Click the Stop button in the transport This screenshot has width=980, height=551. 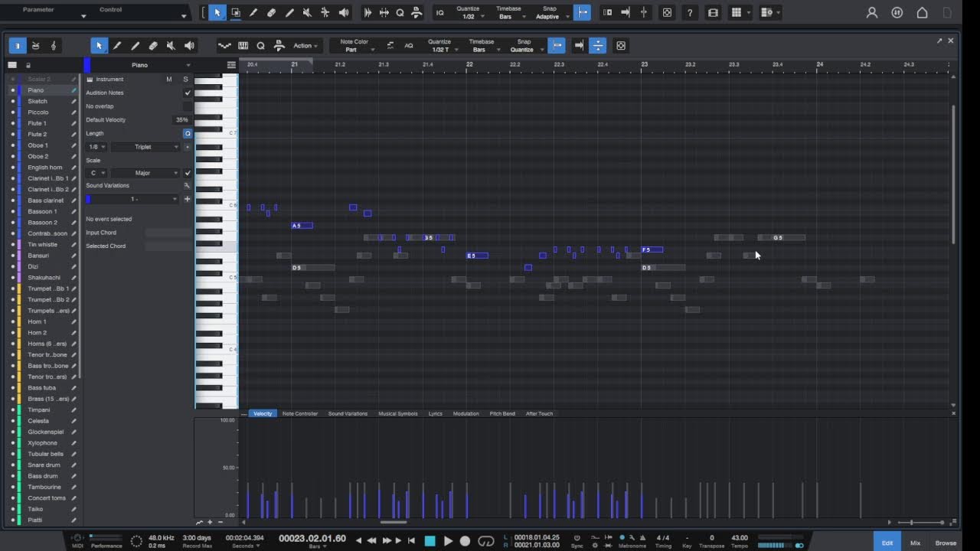pos(430,541)
